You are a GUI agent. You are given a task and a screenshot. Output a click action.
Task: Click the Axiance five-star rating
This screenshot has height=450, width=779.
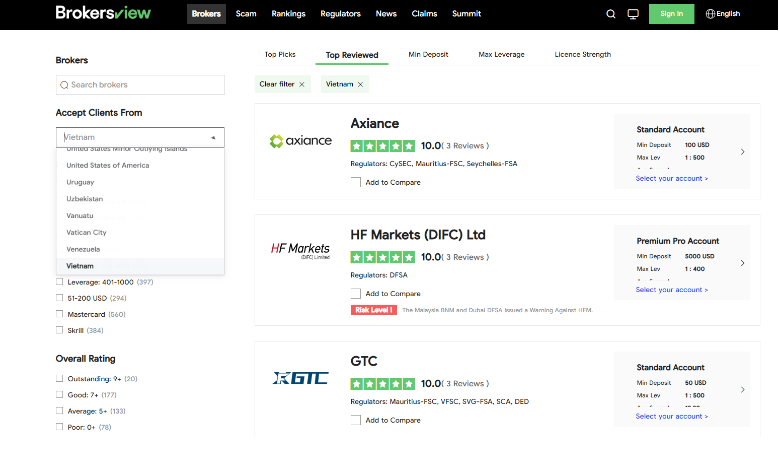coord(383,146)
